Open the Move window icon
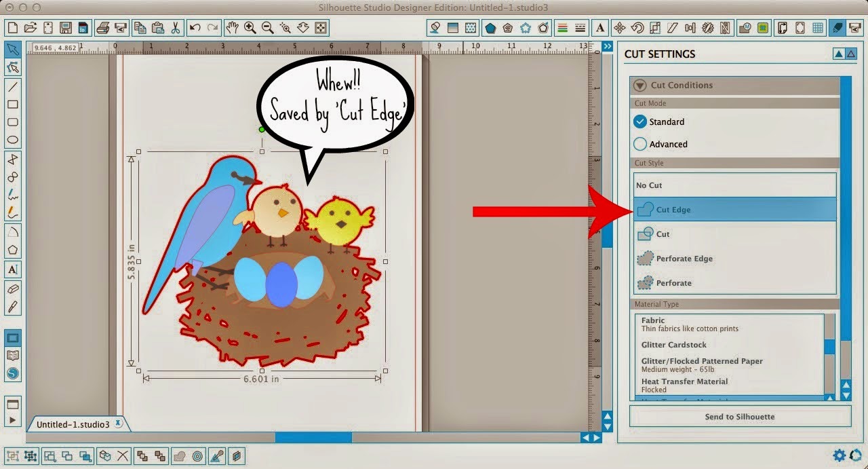868x469 pixels. (x=619, y=28)
